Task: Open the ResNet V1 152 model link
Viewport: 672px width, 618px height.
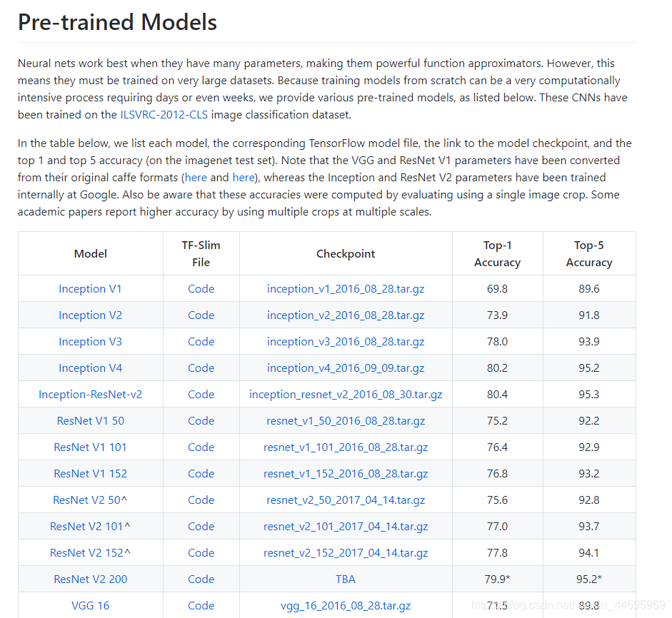Action: (x=91, y=474)
